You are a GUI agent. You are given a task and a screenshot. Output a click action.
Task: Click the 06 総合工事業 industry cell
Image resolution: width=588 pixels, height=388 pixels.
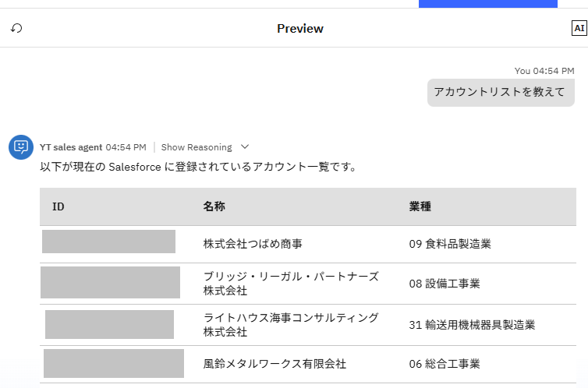click(x=445, y=364)
